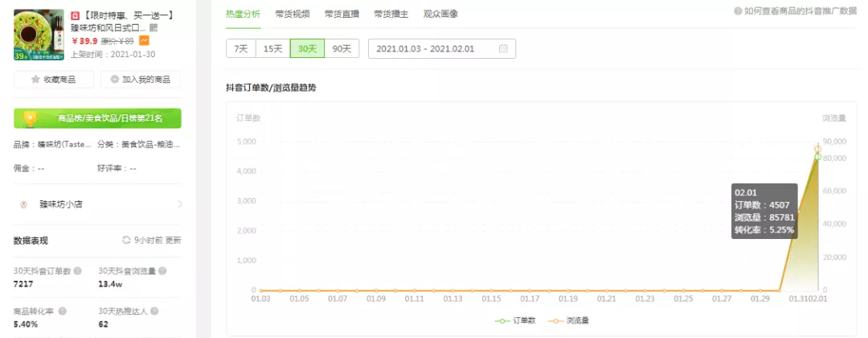
Task: Click the orange trend chart icon beside price
Action: [144, 40]
